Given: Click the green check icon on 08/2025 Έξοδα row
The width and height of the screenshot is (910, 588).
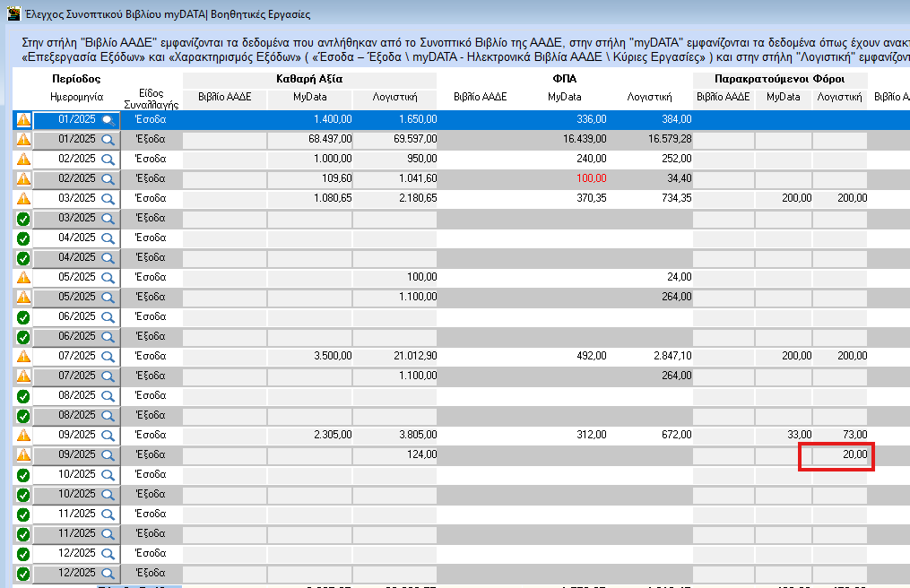Looking at the screenshot, I should pyautogui.click(x=23, y=415).
